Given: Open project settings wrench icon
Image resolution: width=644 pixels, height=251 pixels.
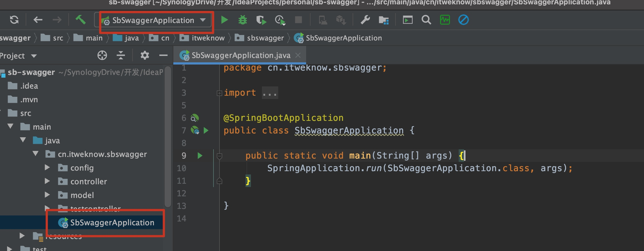Looking at the screenshot, I should (365, 20).
